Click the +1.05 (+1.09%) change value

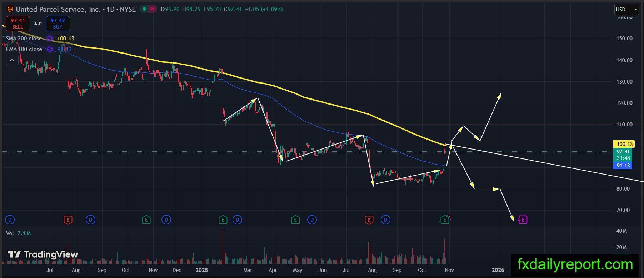click(x=264, y=9)
